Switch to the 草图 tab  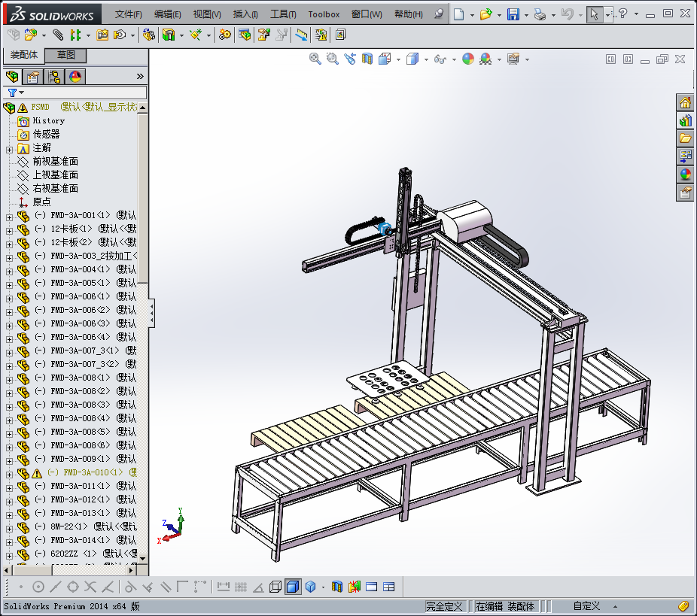(x=65, y=55)
